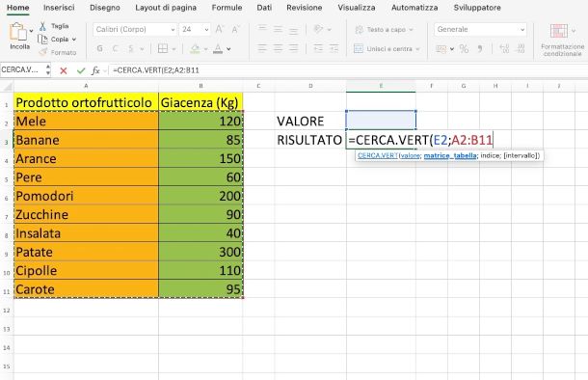
Task: Select the cell with value 300
Action: [200, 252]
